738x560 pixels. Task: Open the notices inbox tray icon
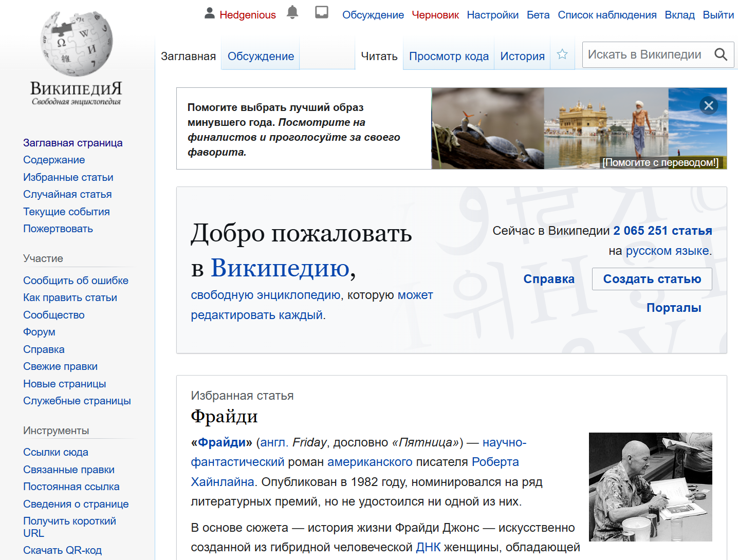coord(322,13)
